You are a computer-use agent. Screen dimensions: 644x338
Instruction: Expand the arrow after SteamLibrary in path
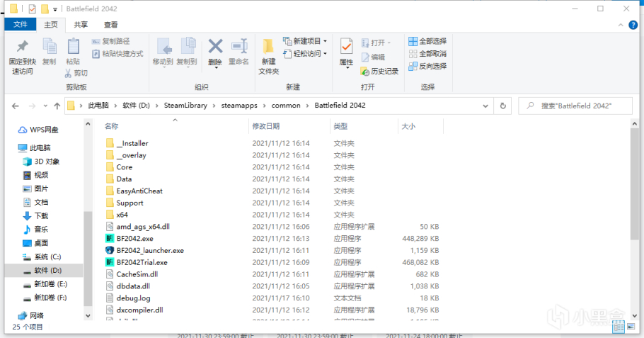pyautogui.click(x=214, y=106)
